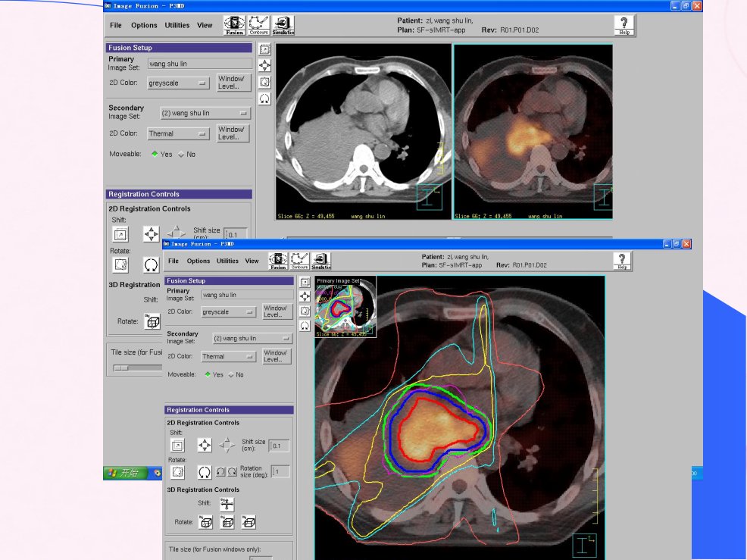Click back window's 2D circular Rotate icon

point(151,264)
